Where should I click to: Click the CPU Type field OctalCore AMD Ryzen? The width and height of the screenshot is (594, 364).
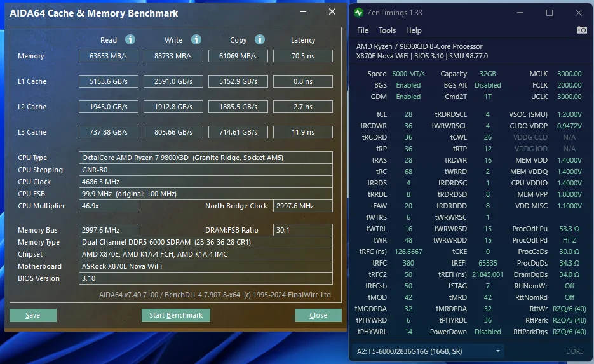[x=206, y=158]
